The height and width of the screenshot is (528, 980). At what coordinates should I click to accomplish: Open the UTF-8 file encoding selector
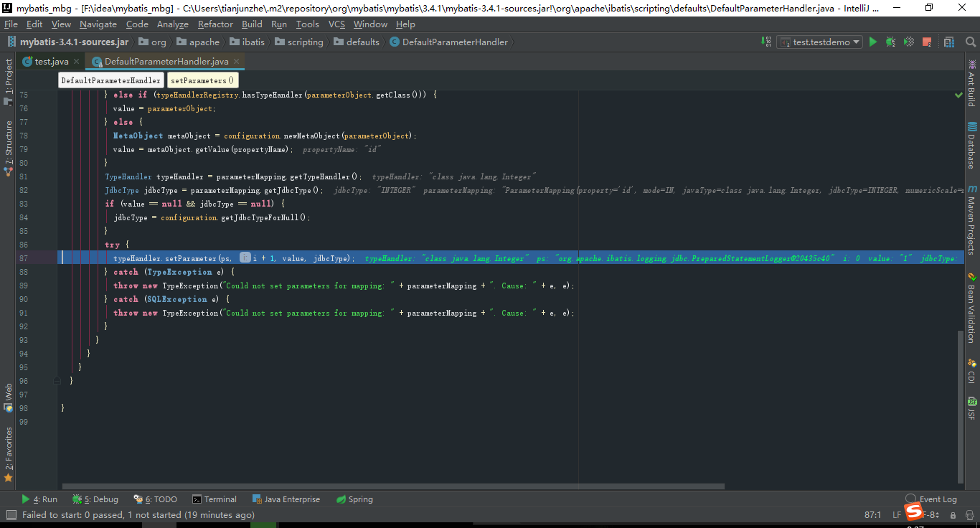tap(929, 514)
